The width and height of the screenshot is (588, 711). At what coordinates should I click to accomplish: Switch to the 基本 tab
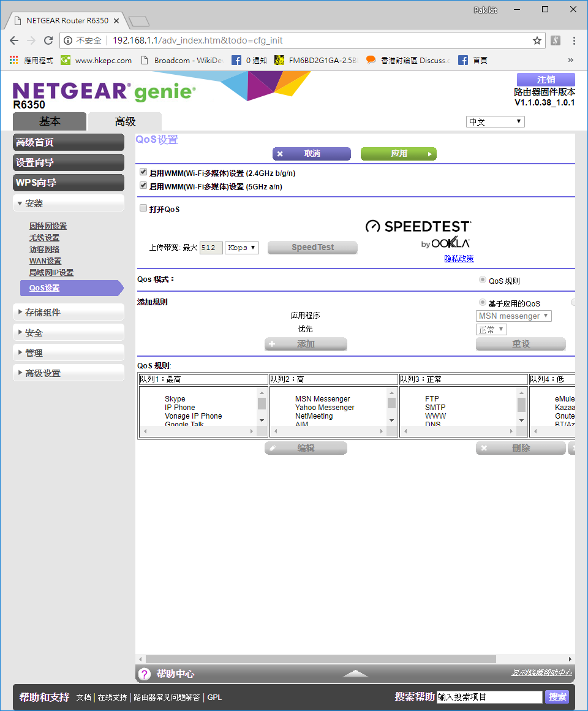tap(50, 121)
